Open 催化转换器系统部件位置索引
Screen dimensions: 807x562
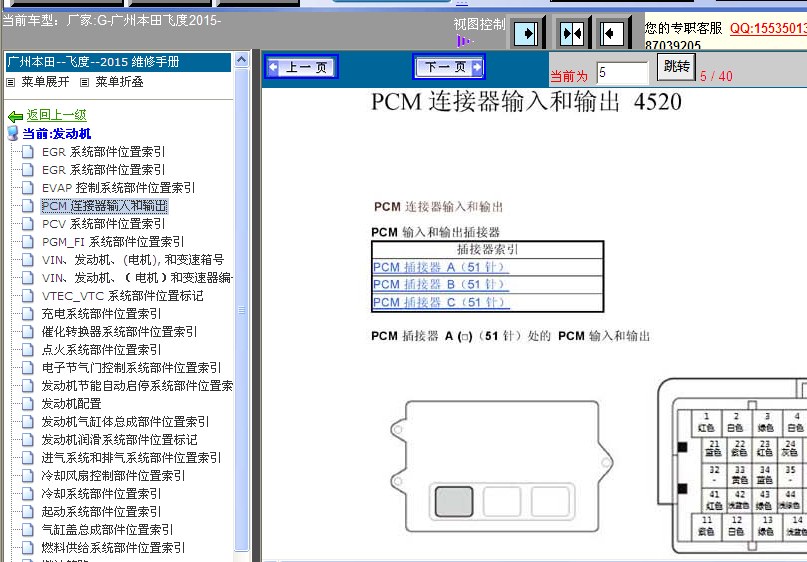coord(119,332)
